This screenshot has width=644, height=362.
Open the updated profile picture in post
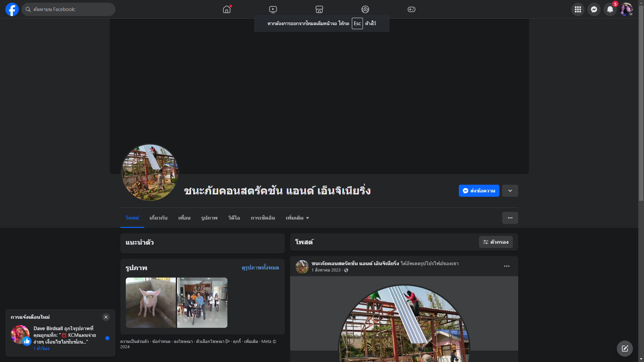404,323
